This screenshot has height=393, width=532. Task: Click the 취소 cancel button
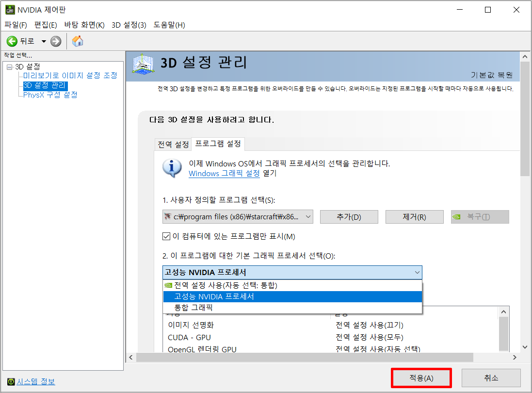pyautogui.click(x=491, y=378)
